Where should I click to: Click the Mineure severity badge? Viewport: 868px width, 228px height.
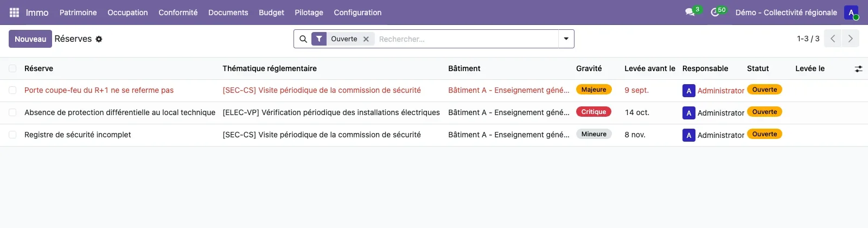(x=594, y=134)
